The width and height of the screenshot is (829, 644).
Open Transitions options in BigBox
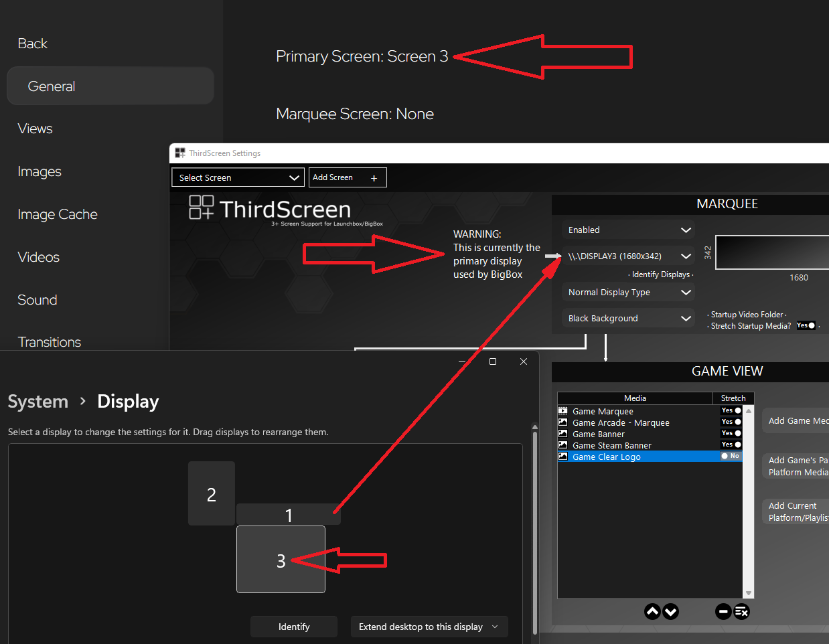click(x=50, y=342)
